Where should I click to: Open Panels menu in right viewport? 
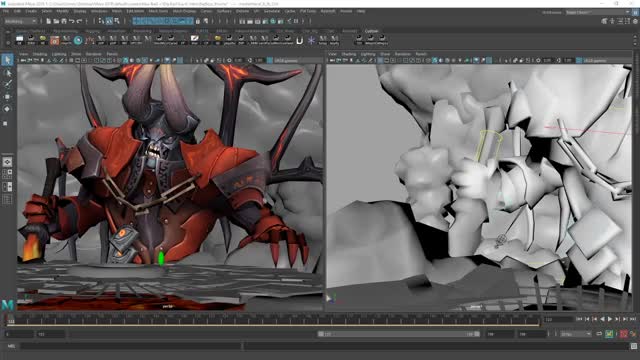click(421, 54)
